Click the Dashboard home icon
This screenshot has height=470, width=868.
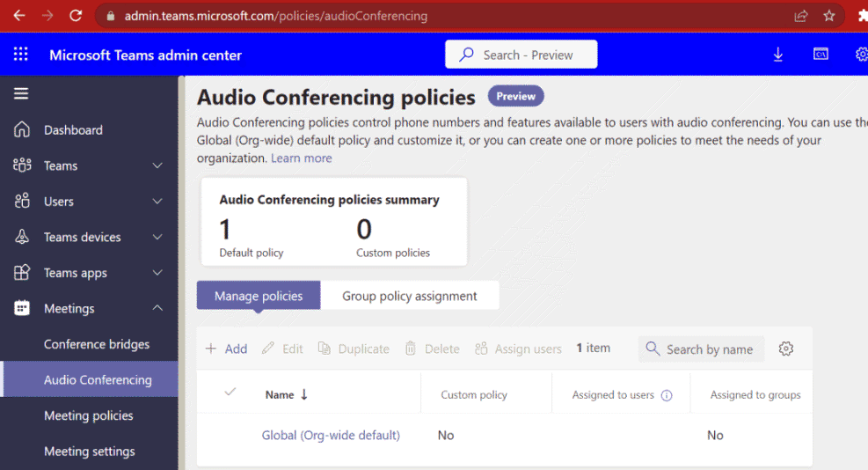(x=22, y=129)
